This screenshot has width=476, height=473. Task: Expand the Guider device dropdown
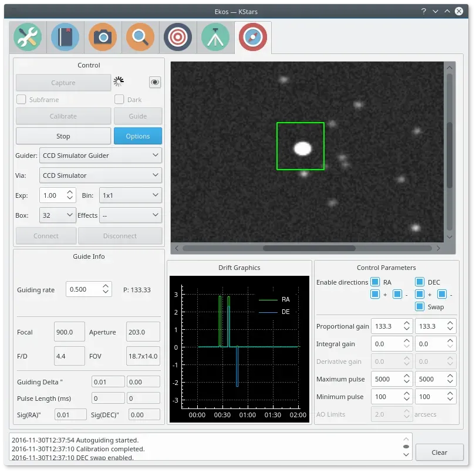(100, 156)
